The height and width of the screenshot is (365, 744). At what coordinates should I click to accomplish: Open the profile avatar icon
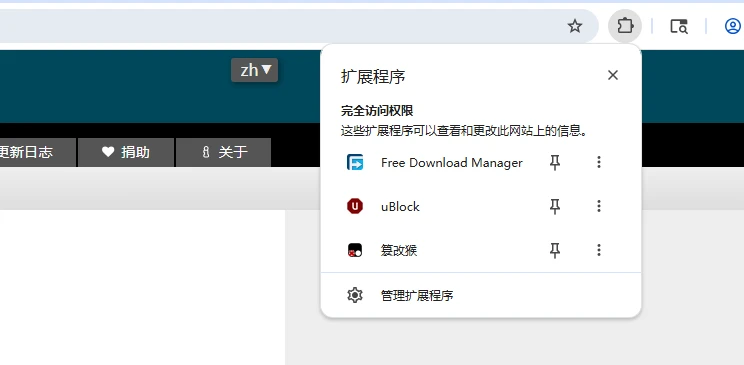click(734, 26)
